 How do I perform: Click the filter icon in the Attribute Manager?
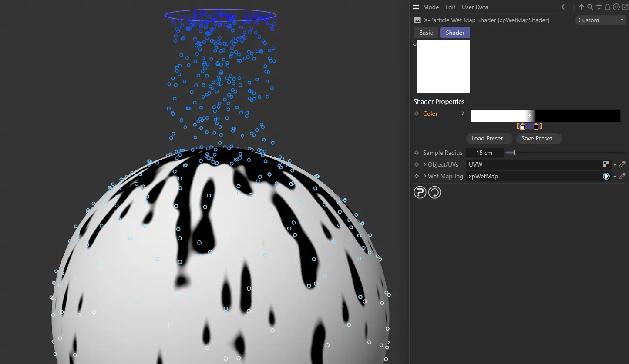click(599, 7)
